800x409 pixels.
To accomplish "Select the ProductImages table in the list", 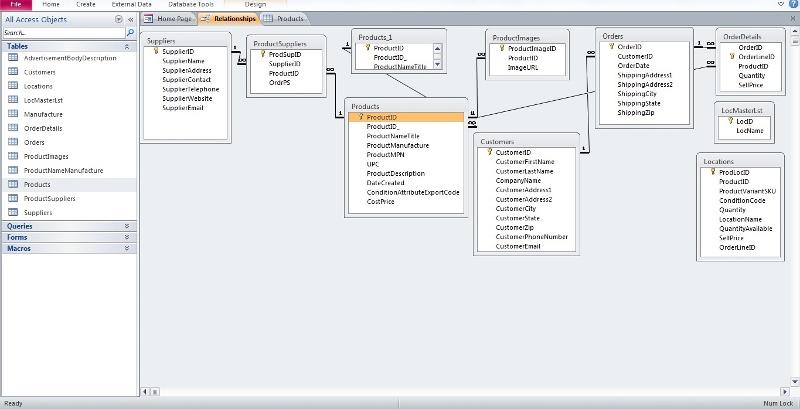I will 46,156.
